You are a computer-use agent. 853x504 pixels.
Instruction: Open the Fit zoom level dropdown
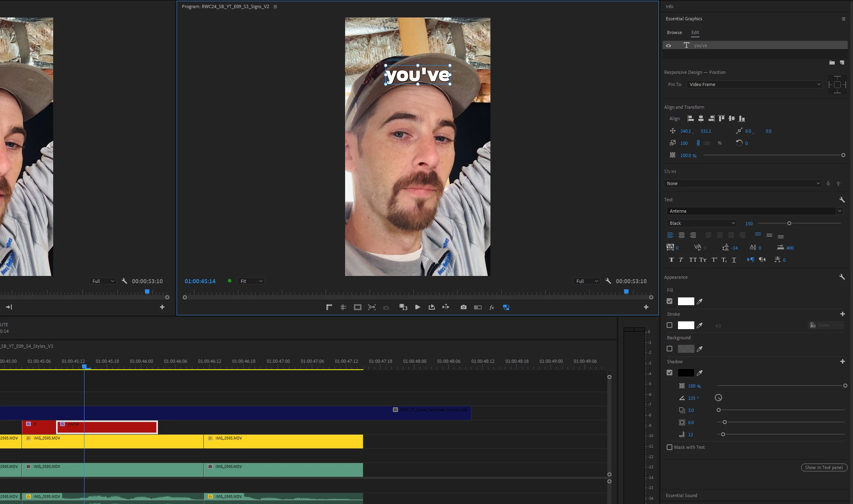pos(251,281)
